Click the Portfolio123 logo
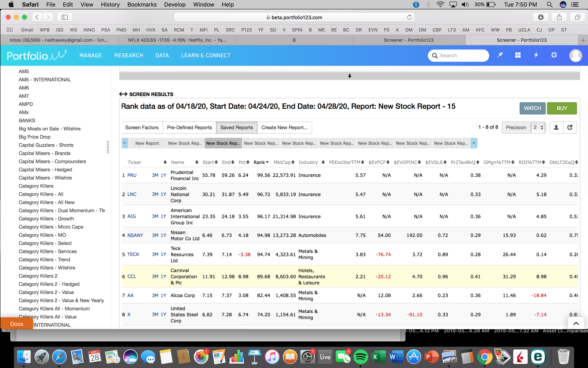The height and width of the screenshot is (368, 588). [37, 55]
